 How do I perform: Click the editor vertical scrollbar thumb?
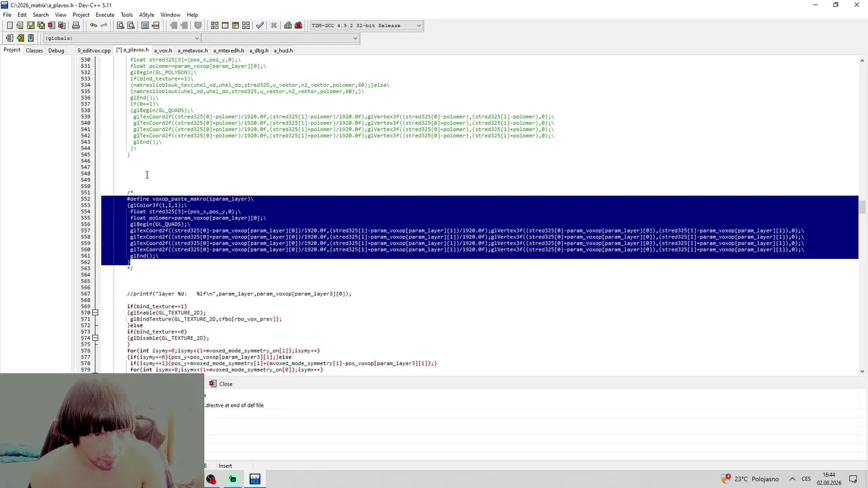[x=863, y=206]
